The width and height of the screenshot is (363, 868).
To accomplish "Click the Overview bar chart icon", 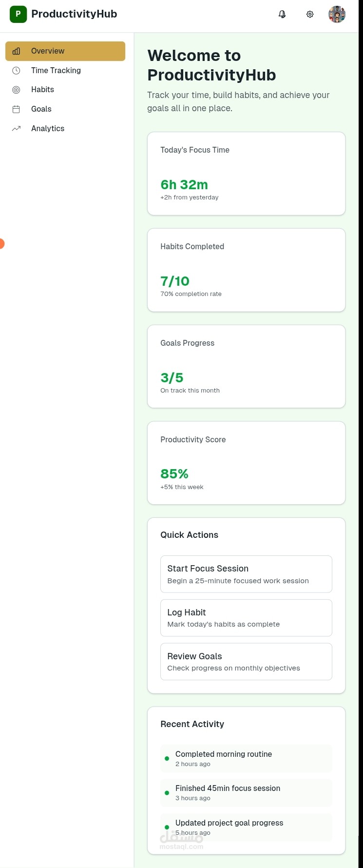I will pyautogui.click(x=16, y=51).
